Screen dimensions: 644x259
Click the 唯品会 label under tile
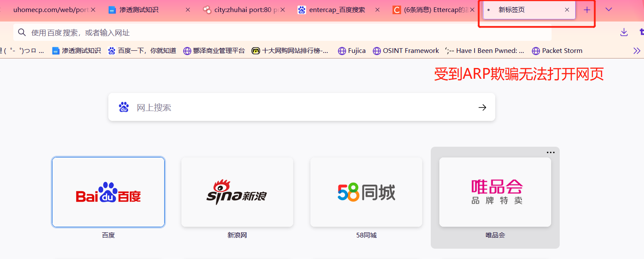[x=495, y=235]
